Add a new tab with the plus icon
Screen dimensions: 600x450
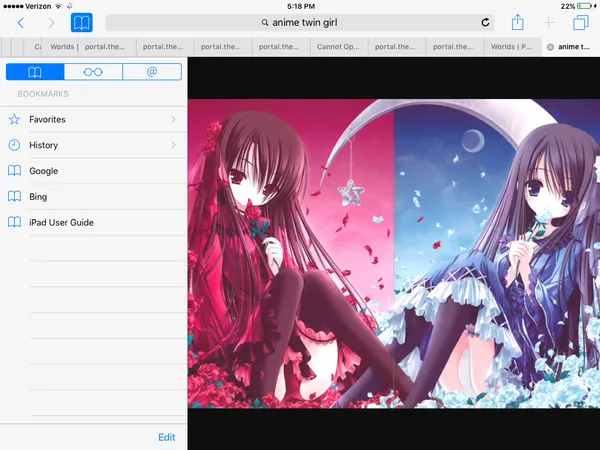point(548,23)
